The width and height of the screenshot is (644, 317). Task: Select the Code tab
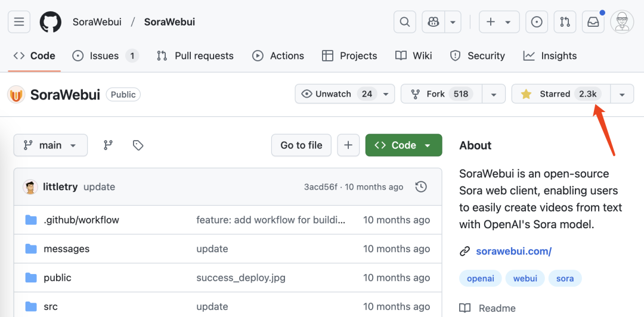(x=34, y=56)
